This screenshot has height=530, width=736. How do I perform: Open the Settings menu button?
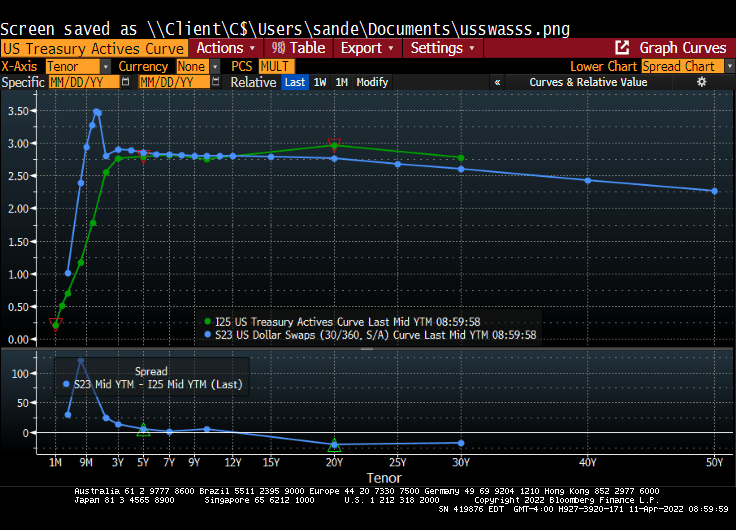click(443, 48)
